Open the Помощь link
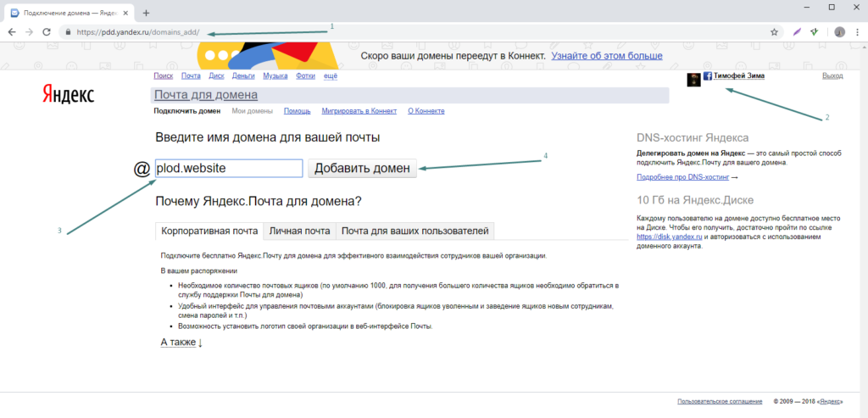Viewport: 868px width, 418px height. point(298,111)
